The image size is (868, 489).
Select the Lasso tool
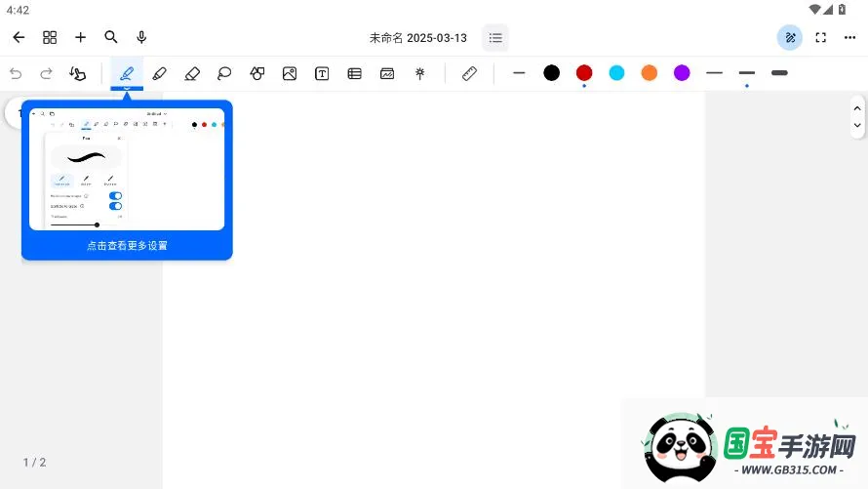(x=224, y=73)
